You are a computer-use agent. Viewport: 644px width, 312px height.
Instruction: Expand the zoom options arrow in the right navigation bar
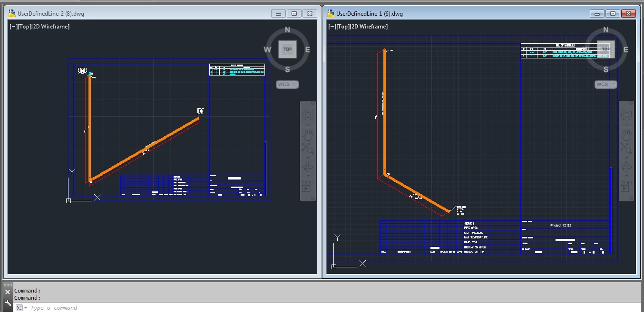[626, 157]
